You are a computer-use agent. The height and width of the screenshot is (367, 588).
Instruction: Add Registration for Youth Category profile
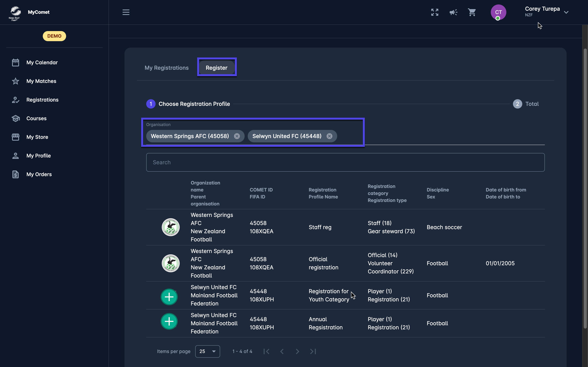pos(169,297)
